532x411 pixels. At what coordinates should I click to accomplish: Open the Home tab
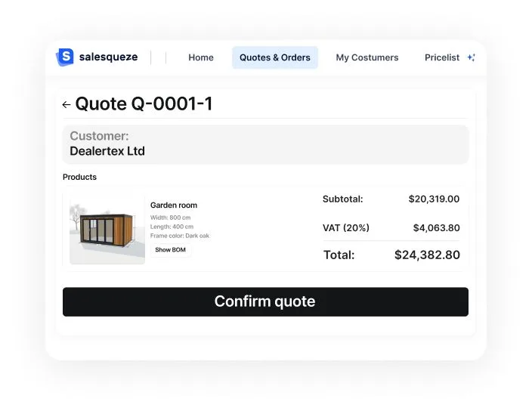201,57
